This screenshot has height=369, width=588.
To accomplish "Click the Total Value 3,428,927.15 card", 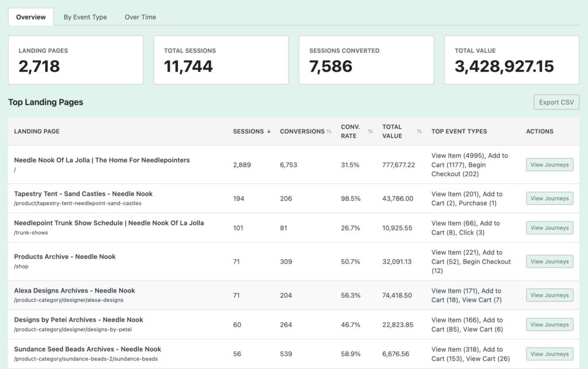I will [512, 60].
